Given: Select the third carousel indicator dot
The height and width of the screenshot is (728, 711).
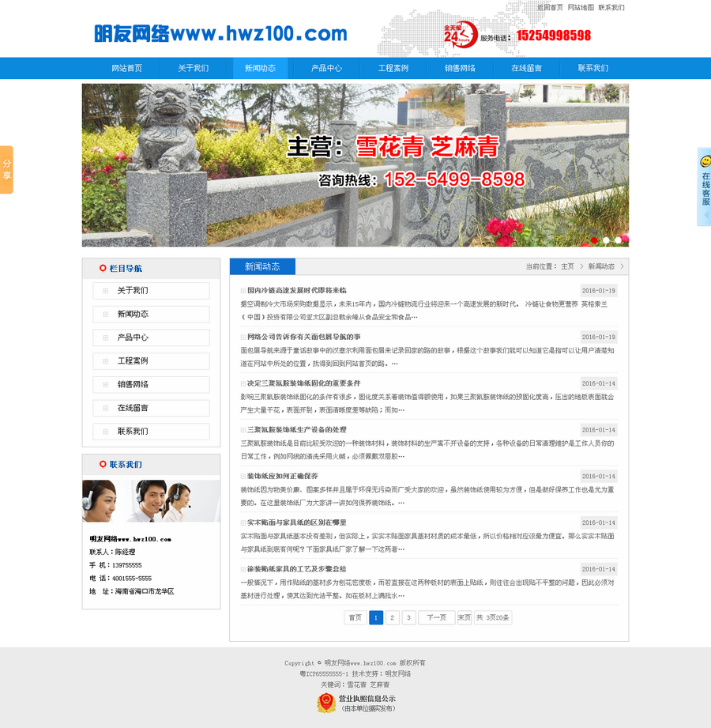Looking at the screenshot, I should click(618, 240).
